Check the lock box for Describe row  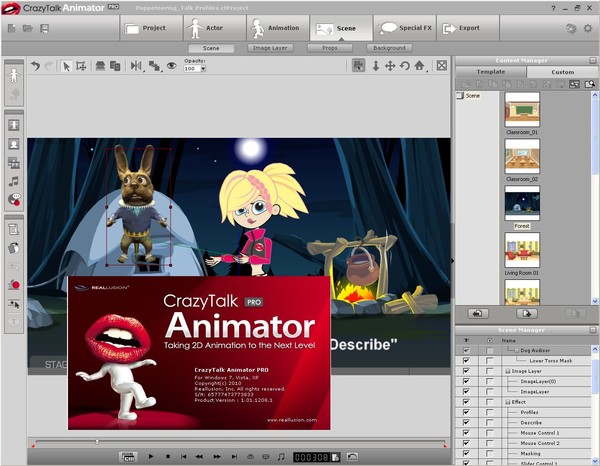coord(489,422)
